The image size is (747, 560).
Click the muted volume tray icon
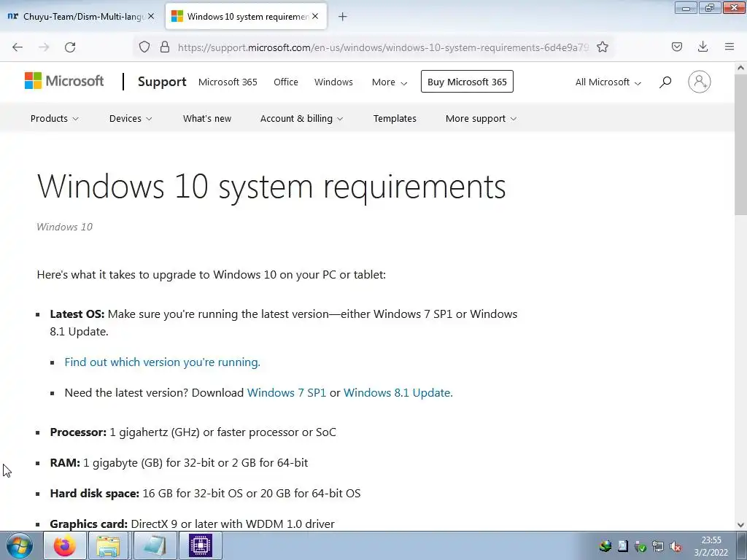[675, 547]
